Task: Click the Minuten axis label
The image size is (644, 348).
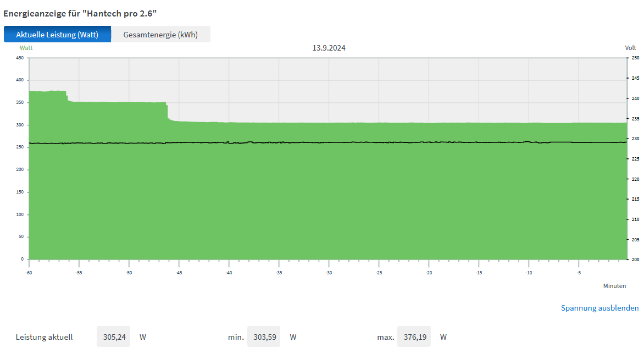Action: click(x=614, y=286)
